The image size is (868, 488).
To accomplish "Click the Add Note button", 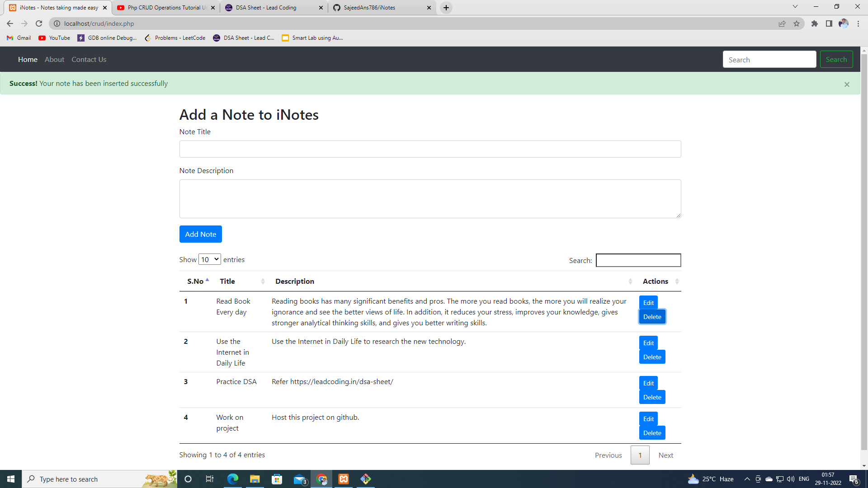I will pos(201,234).
